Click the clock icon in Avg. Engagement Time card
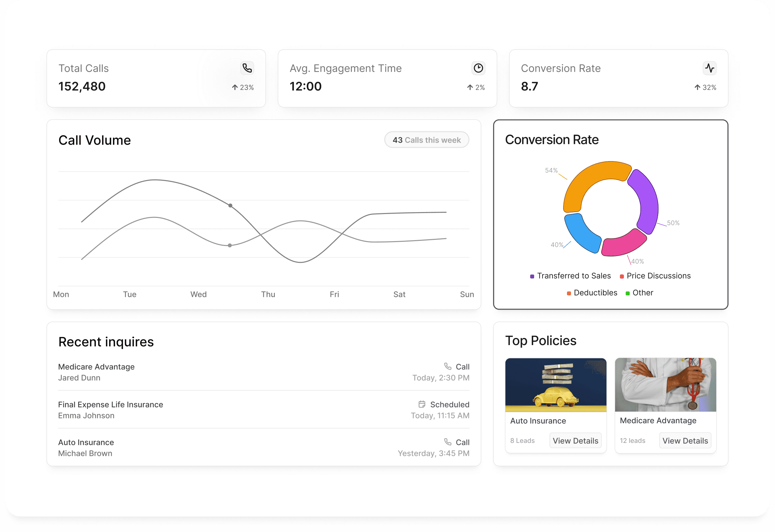This screenshot has width=775, height=532. coord(478,68)
